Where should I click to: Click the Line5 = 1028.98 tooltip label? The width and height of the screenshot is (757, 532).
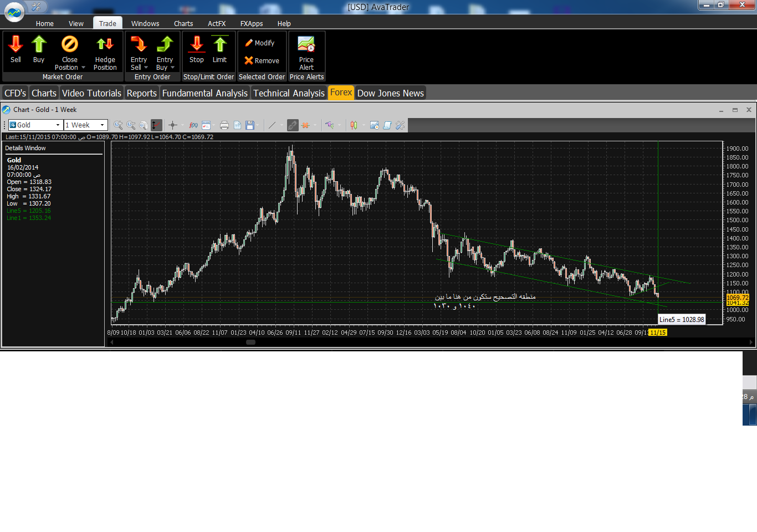click(x=682, y=320)
